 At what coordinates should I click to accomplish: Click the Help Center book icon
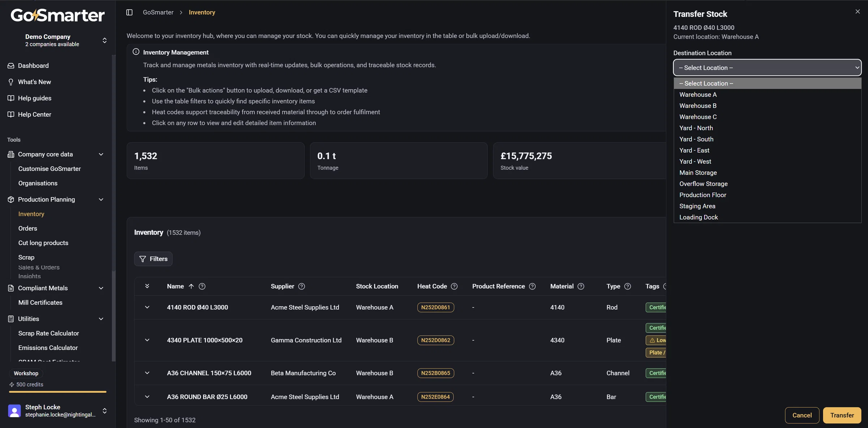[11, 115]
